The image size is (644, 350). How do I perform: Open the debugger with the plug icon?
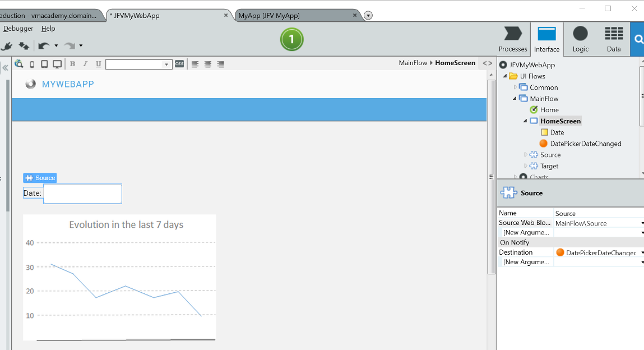pos(7,46)
